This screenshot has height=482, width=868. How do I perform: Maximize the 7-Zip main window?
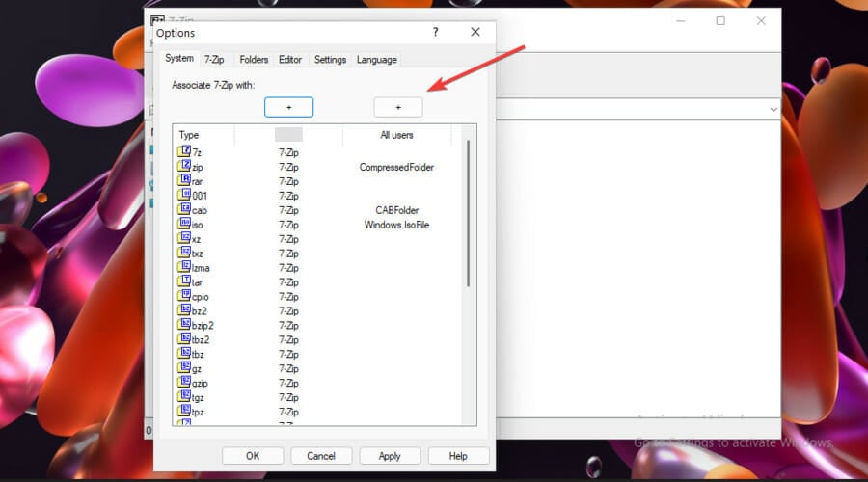tap(720, 21)
